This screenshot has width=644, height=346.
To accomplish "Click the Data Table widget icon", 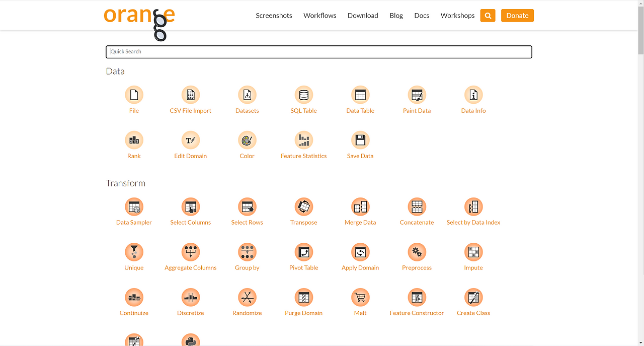I will 360,95.
